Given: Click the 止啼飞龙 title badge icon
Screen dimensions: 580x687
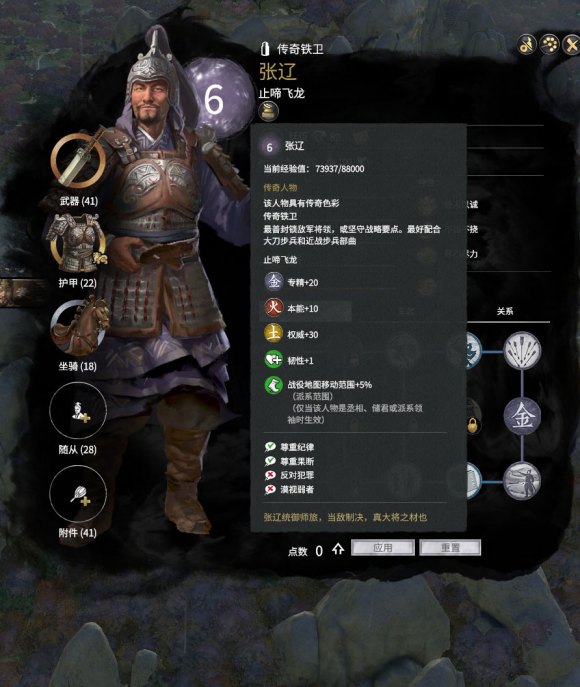Looking at the screenshot, I should pos(269,111).
